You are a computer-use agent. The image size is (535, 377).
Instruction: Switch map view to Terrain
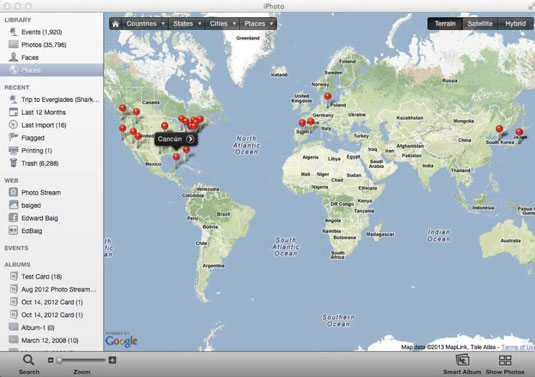click(445, 24)
